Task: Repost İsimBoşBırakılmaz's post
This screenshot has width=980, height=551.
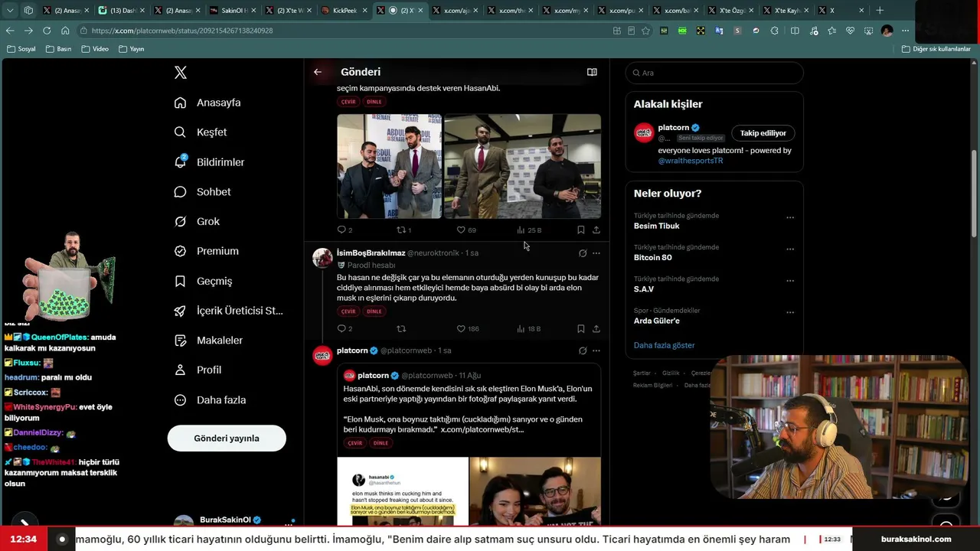Action: click(x=400, y=328)
